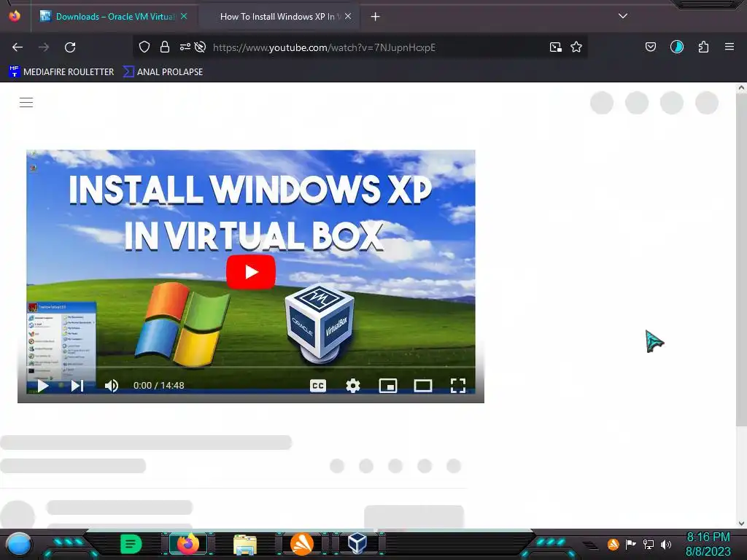
Task: Open VirtualBox from the taskbar
Action: 357,543
